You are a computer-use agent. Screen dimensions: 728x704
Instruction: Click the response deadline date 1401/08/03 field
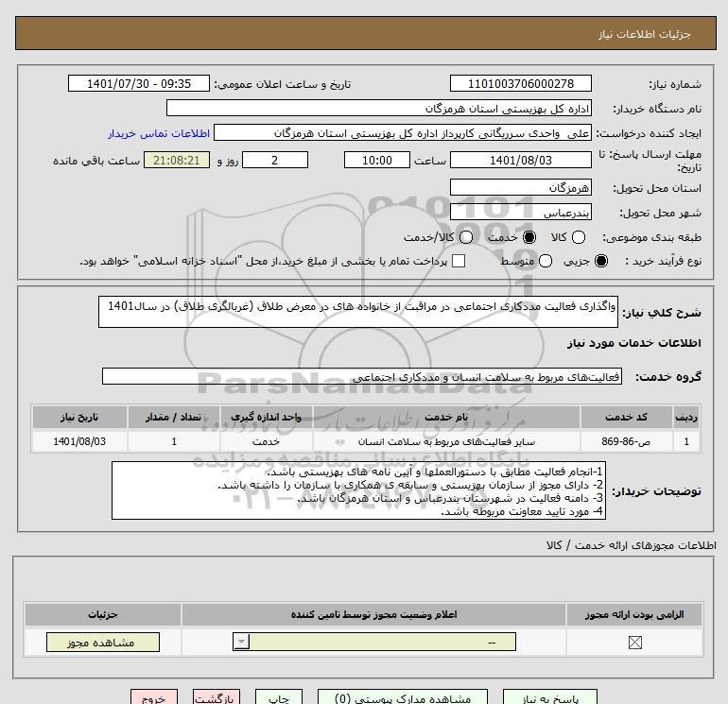point(520,160)
